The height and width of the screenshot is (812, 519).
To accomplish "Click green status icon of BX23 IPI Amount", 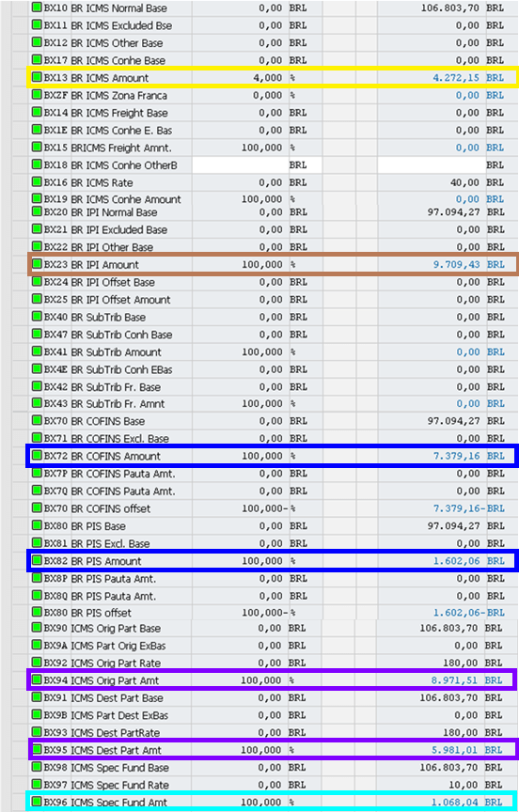I will coord(37,264).
